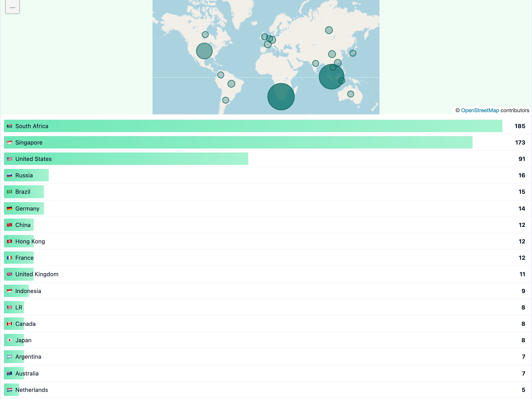Viewport: 532px width, 399px height.
Task: Click the Argentina bubble on the map
Action: tap(225, 100)
